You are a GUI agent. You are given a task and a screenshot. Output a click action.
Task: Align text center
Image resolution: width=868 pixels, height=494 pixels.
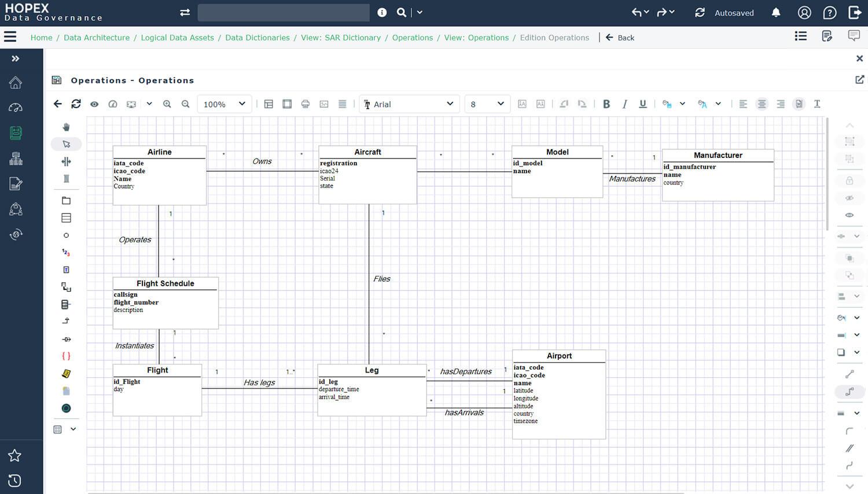coord(762,104)
